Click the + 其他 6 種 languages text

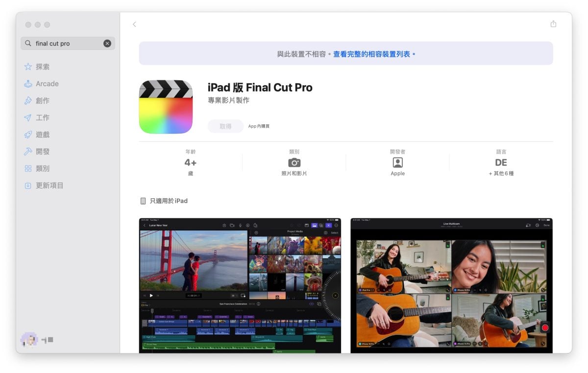[x=501, y=173]
